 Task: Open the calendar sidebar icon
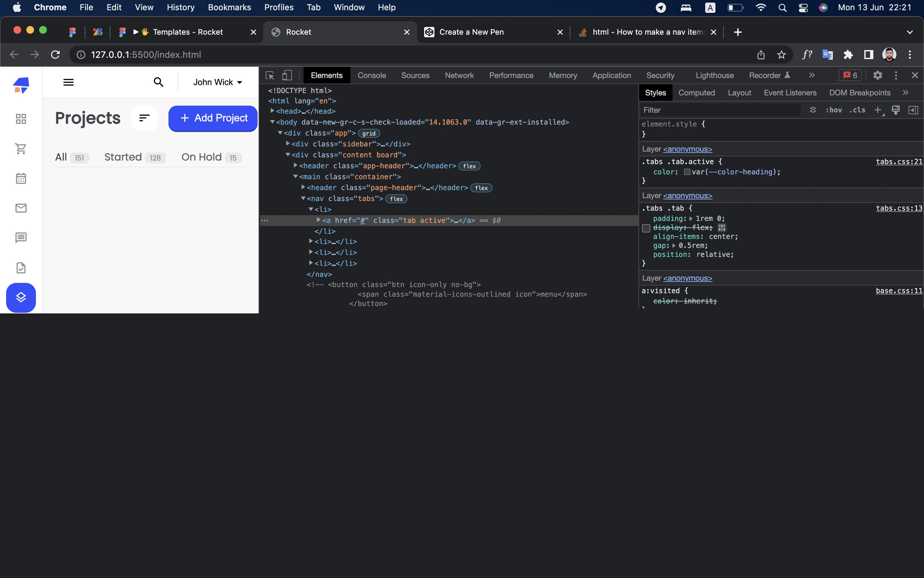(21, 178)
